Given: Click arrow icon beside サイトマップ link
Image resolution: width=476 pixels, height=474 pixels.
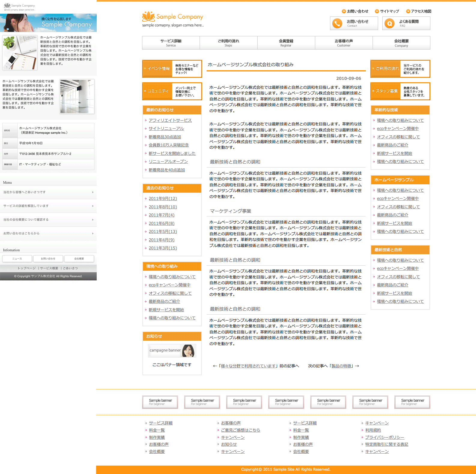Looking at the screenshot, I should [x=377, y=11].
